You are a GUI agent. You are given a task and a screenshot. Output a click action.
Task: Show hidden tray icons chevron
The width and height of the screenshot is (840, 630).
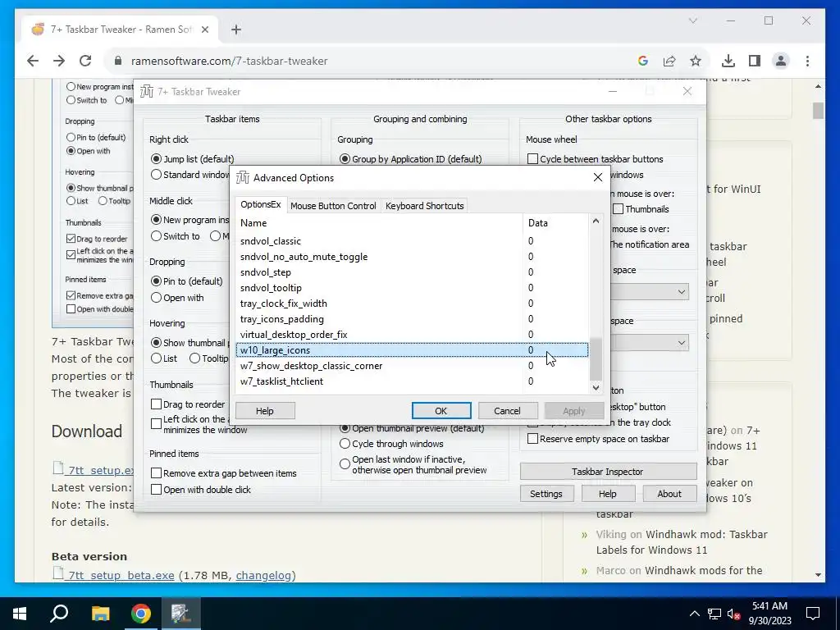coord(694,614)
